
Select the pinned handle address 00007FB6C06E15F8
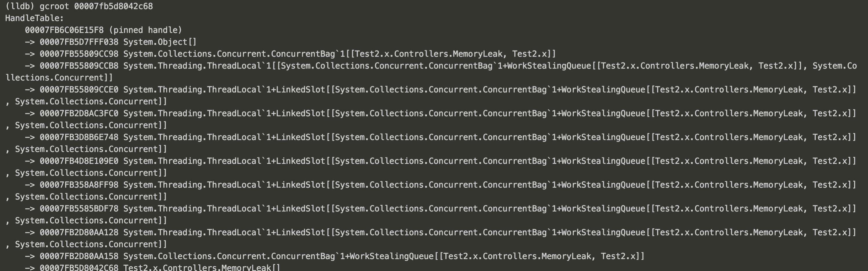click(64, 30)
